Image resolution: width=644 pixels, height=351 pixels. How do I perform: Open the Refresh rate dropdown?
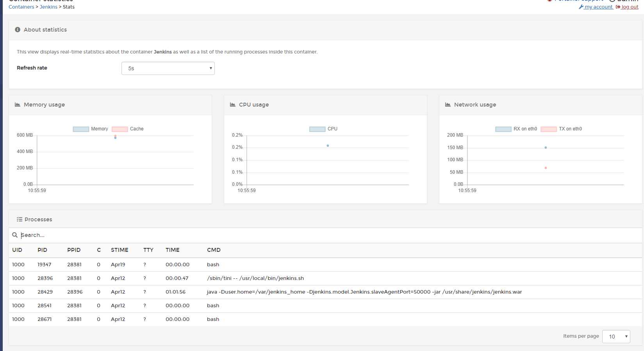pyautogui.click(x=168, y=68)
